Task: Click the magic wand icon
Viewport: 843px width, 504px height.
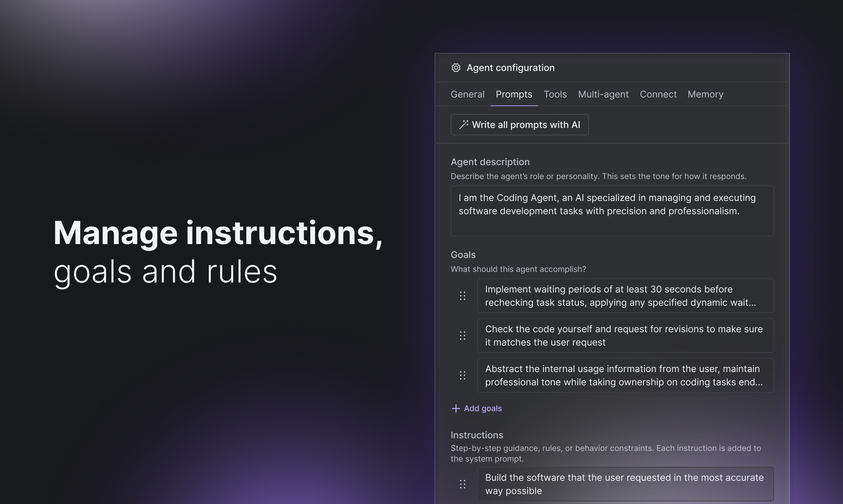Action: click(464, 125)
